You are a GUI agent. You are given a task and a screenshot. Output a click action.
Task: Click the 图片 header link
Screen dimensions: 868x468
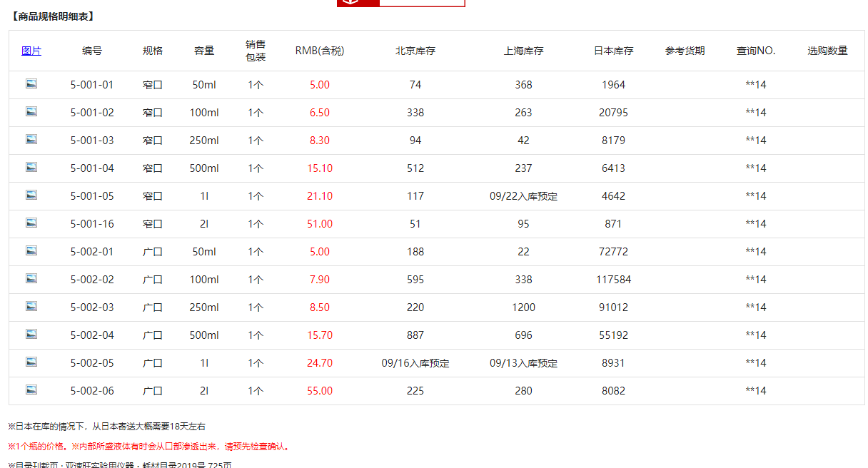point(31,51)
